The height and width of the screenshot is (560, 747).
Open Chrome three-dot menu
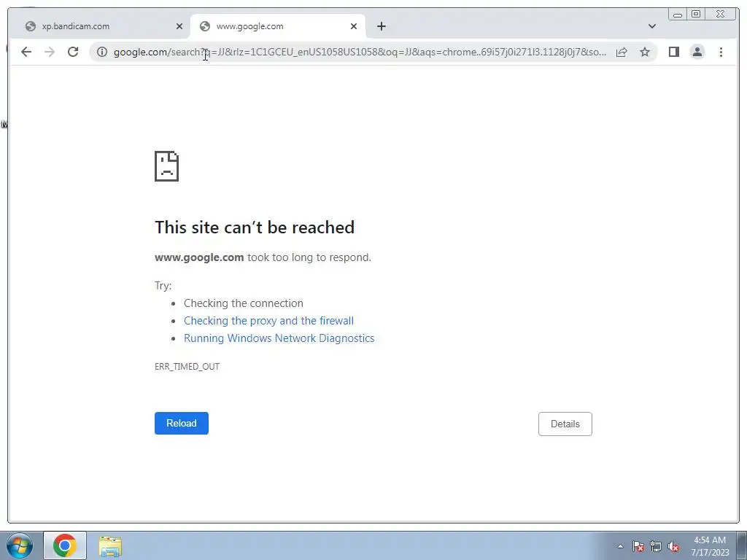[x=721, y=52]
